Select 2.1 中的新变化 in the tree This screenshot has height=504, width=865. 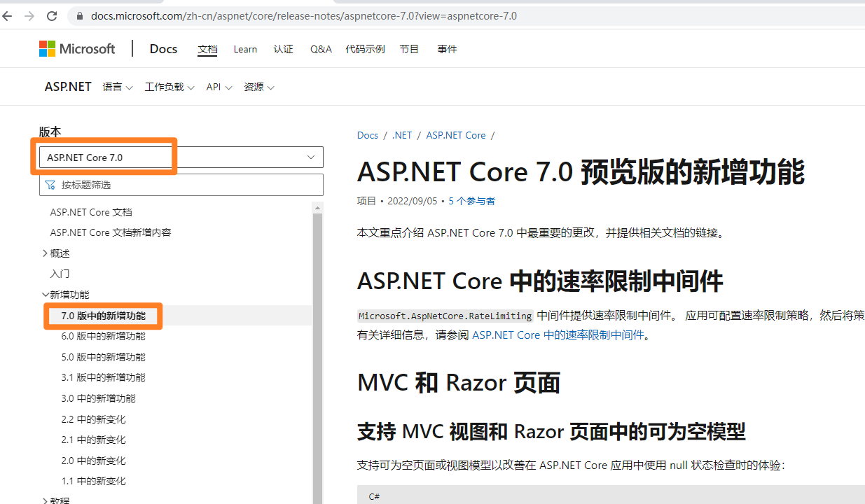tap(94, 440)
